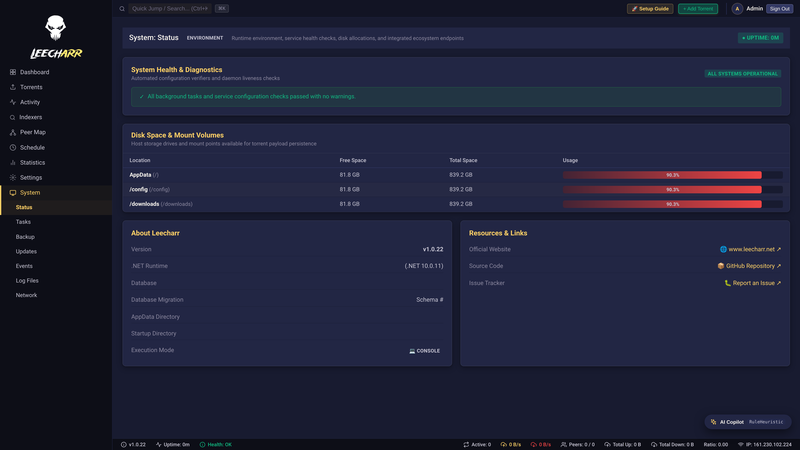The width and height of the screenshot is (800, 450).
Task: Click the ENVIRONMENT label in page header
Action: [205, 38]
